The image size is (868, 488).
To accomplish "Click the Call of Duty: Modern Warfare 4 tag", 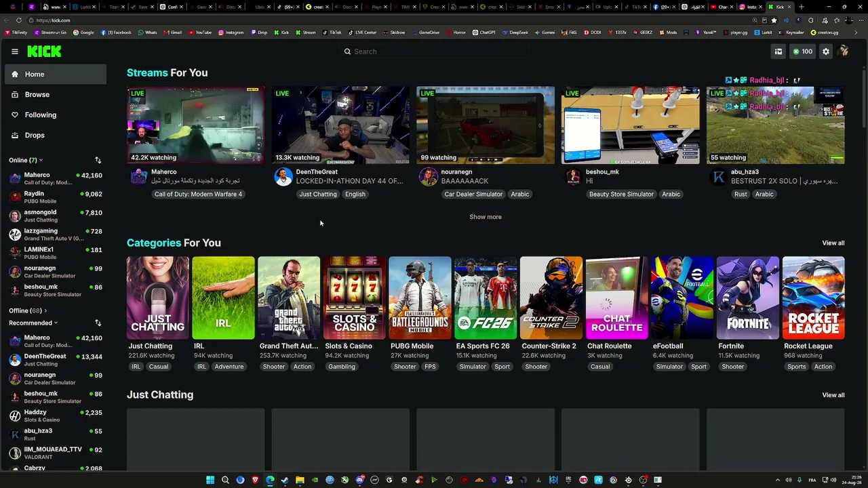I will coord(198,195).
